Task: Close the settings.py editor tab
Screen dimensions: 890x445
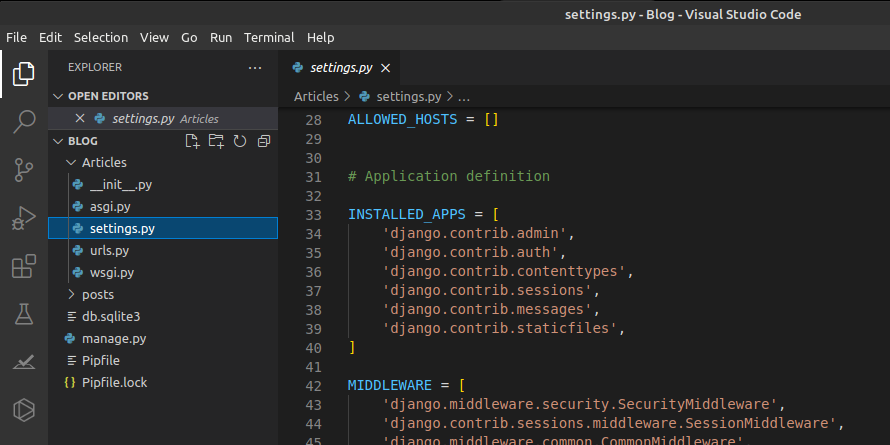Action: point(385,68)
